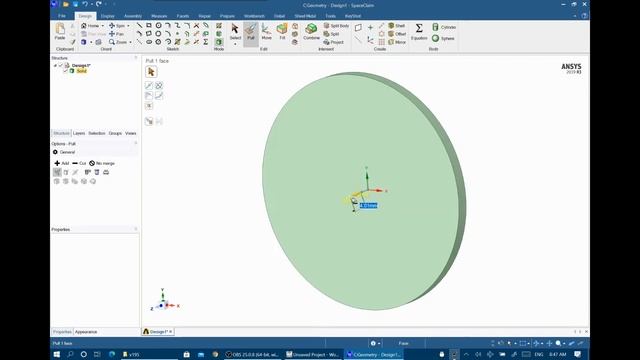Select the Solid item in structure tree

[82, 71]
